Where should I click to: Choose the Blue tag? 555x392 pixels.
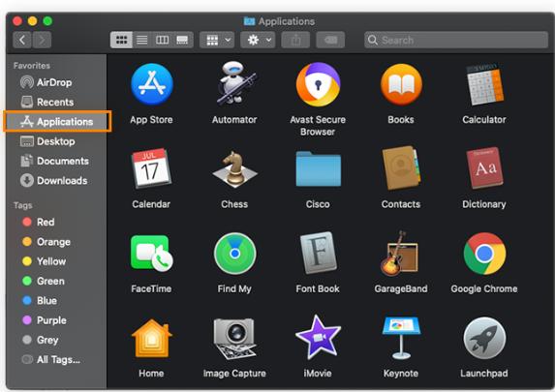[56, 301]
